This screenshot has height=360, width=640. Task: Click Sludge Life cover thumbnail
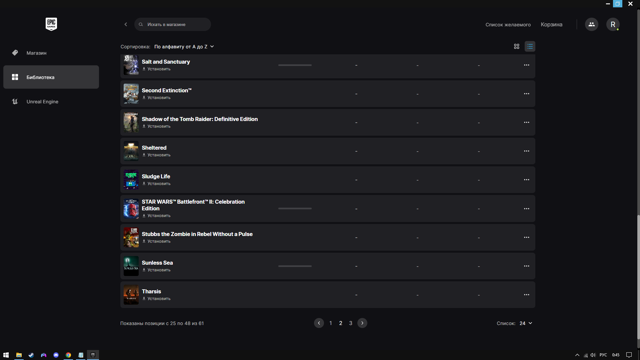click(x=131, y=180)
